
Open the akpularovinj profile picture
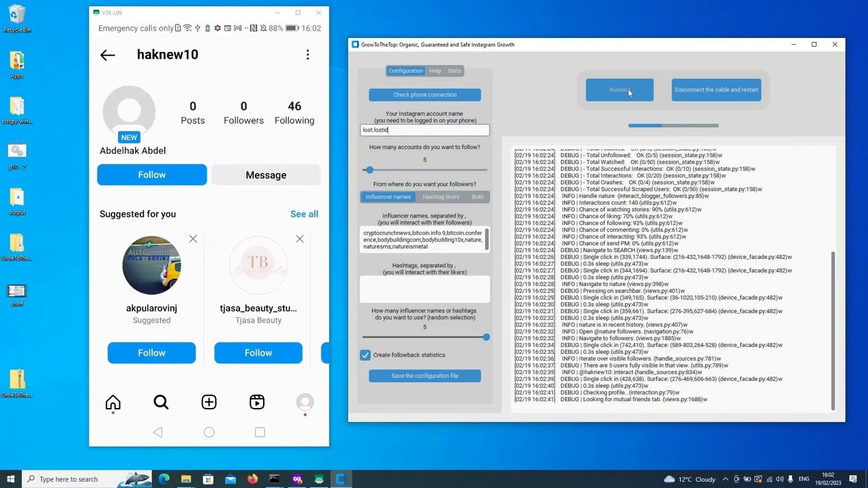(151, 265)
